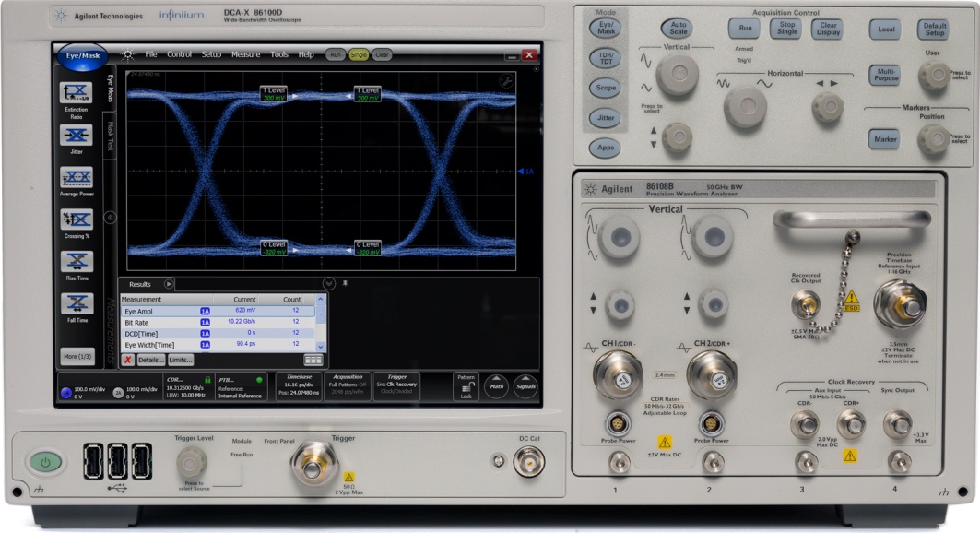This screenshot has width=980, height=533.
Task: Toggle channel 2A on the status bar
Action: (117, 392)
